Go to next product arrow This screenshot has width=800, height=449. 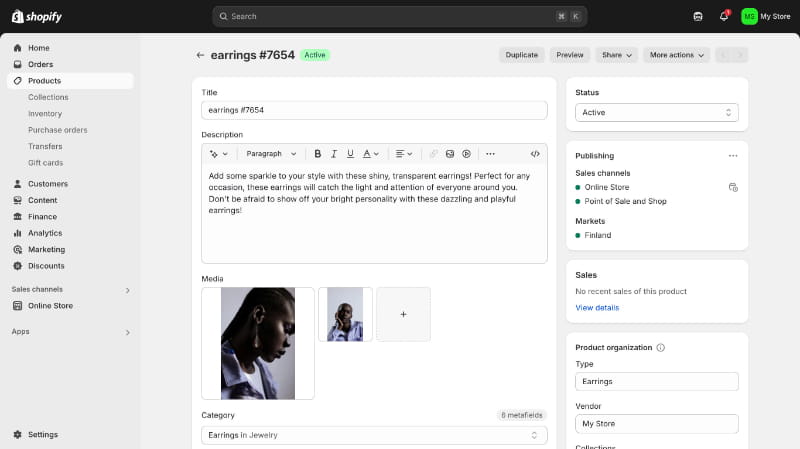740,55
